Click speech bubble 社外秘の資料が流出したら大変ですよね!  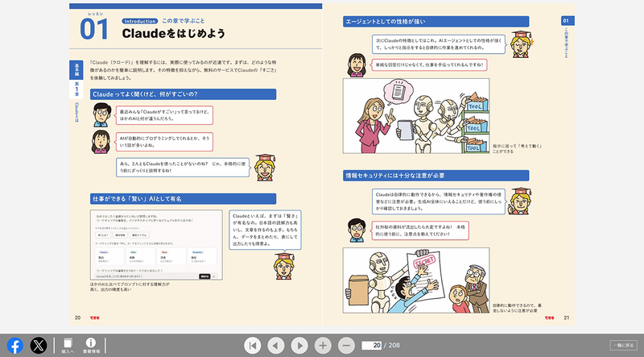(420, 230)
